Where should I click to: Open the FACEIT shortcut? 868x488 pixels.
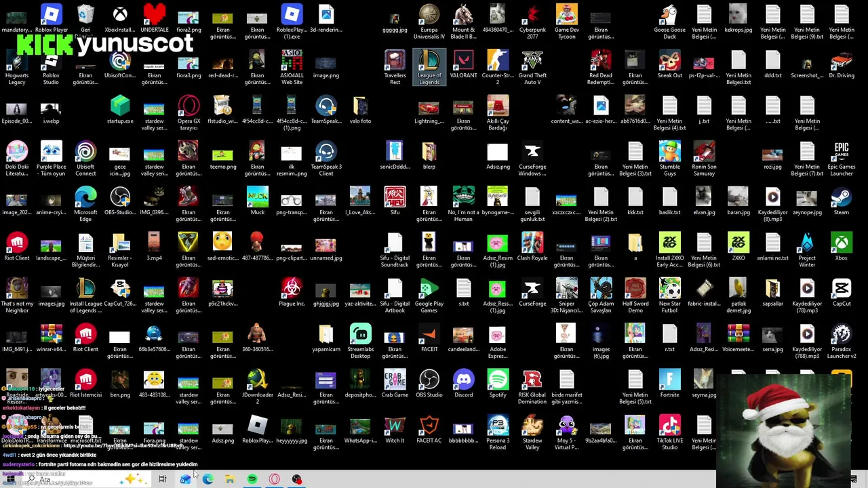tap(429, 338)
